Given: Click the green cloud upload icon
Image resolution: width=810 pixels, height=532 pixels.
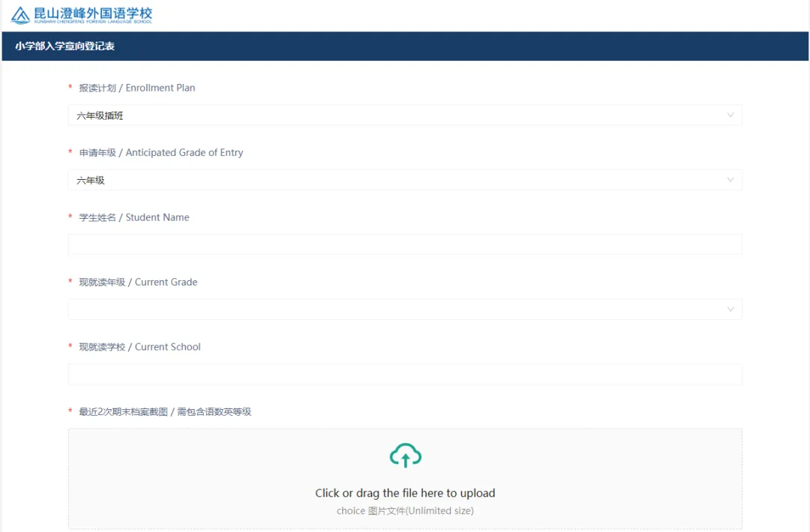Looking at the screenshot, I should pyautogui.click(x=405, y=456).
